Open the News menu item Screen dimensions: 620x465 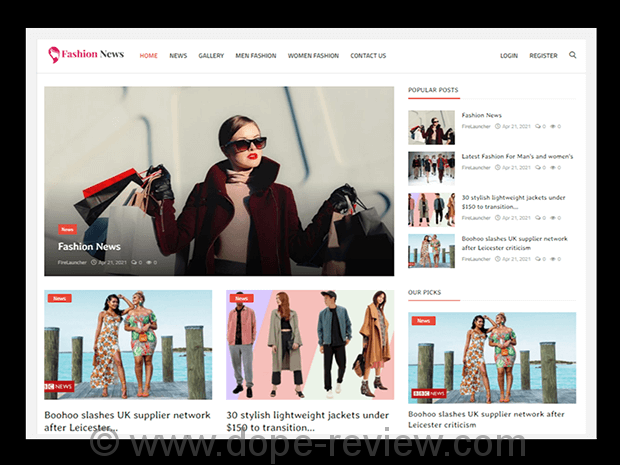point(178,56)
